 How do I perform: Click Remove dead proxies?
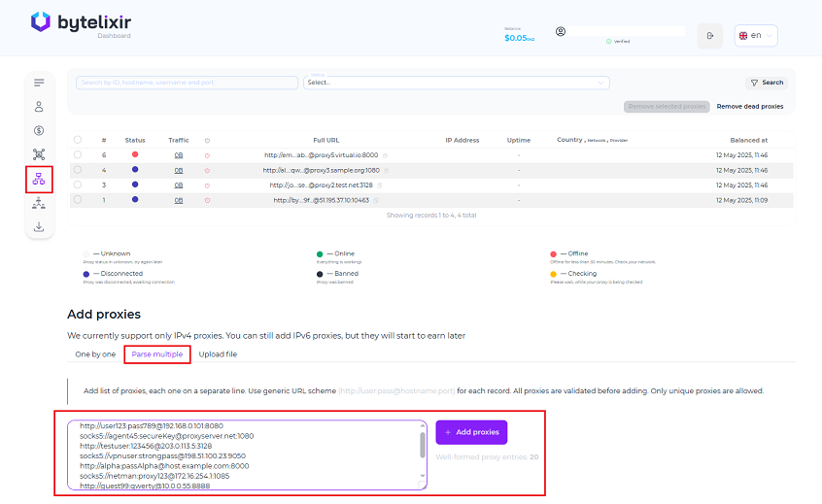(750, 107)
